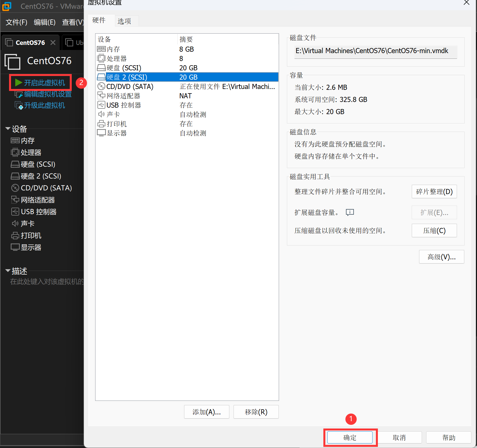477x448 pixels.
Task: Close the CentOS76 tab with its X
Action: [53, 43]
